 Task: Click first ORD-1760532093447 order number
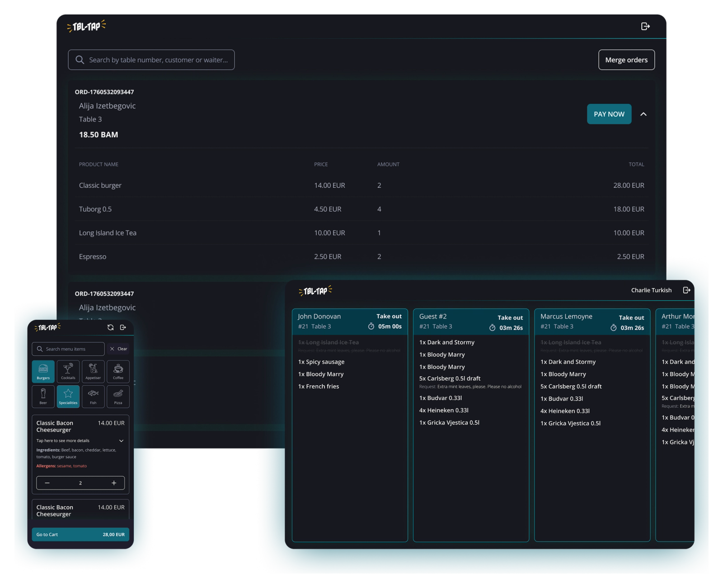[x=104, y=92]
